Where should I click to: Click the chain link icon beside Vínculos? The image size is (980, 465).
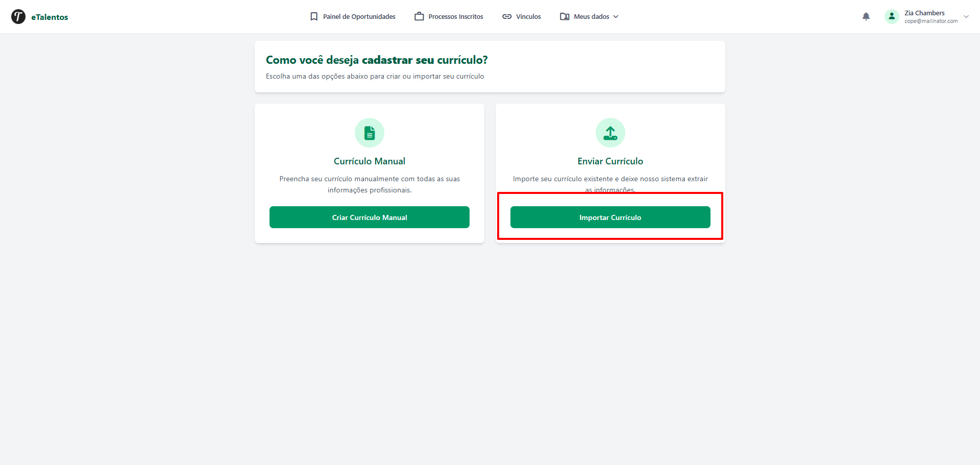(507, 17)
